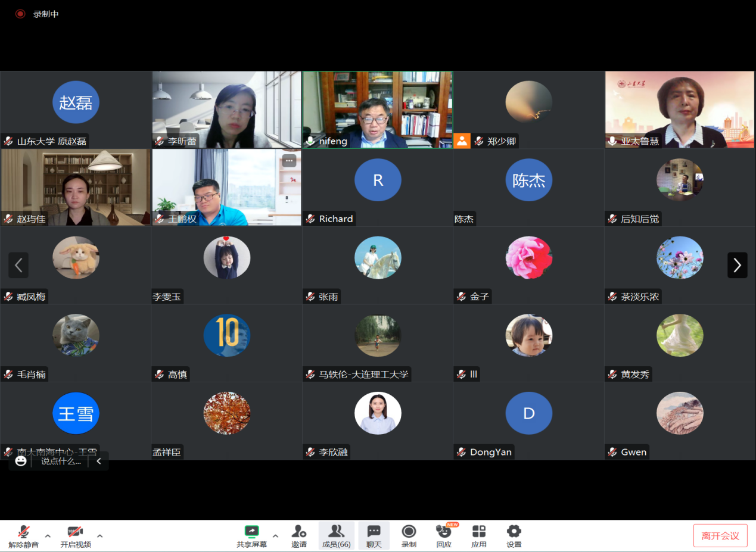Open the Members (成员) panel
This screenshot has height=552, width=756.
point(336,531)
